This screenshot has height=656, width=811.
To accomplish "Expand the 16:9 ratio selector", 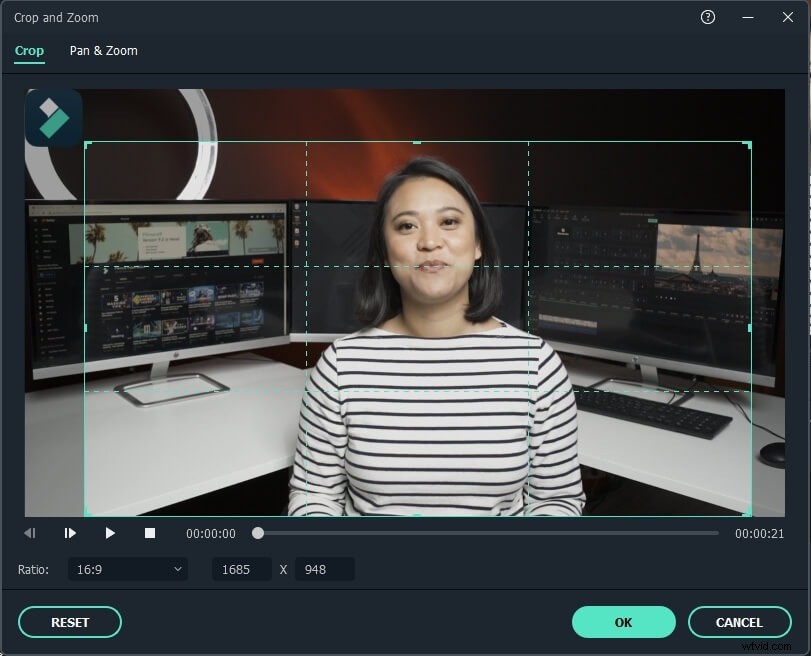I will 127,568.
